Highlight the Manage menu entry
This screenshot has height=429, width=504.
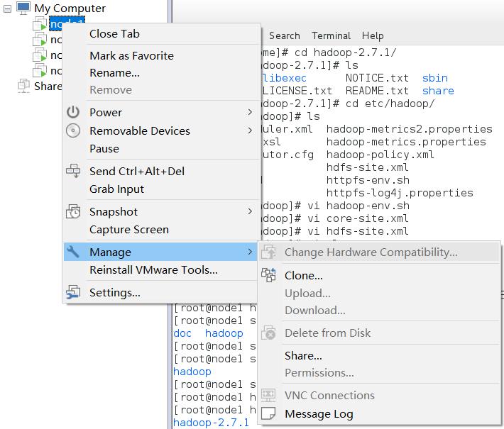(160, 252)
